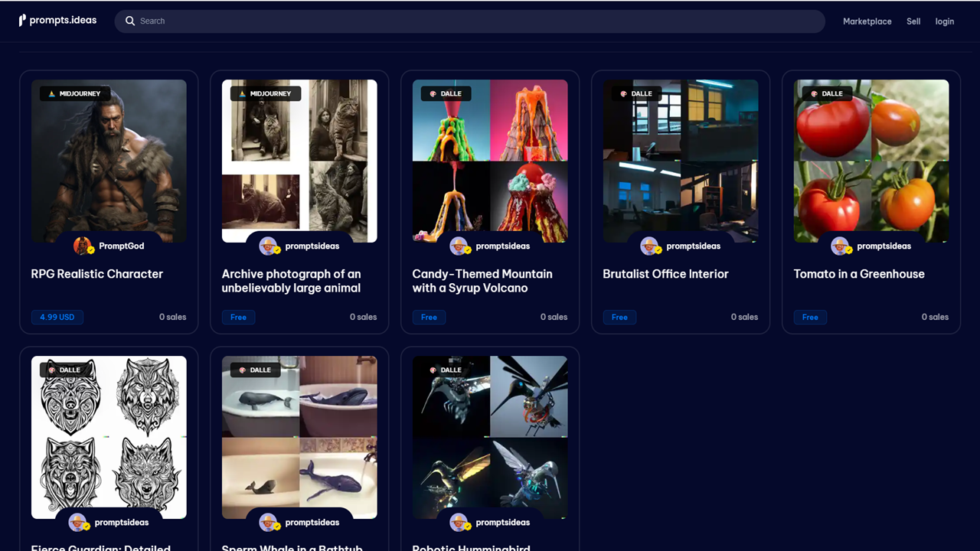
Task: Open the syrup volcano thumbnail
Action: 490,161
